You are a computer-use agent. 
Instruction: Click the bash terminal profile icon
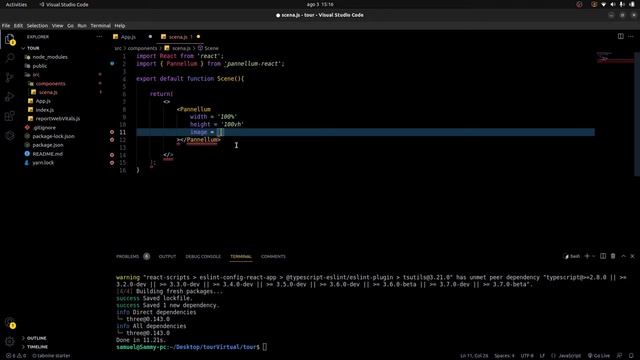click(x=571, y=256)
